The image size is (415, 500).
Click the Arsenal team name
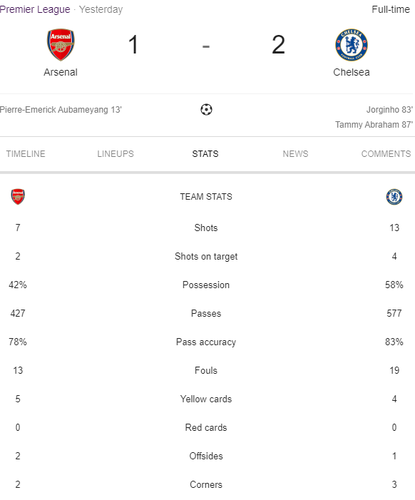(61, 72)
